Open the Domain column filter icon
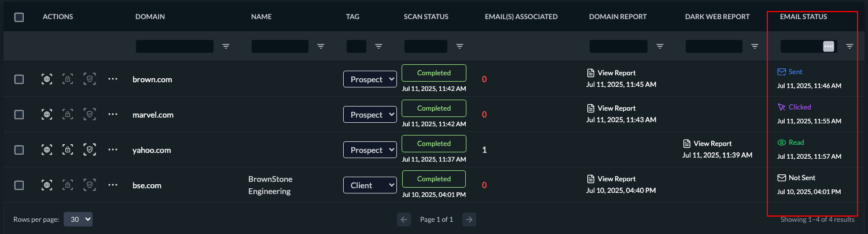Screen dimensions: 868x234 (226, 46)
